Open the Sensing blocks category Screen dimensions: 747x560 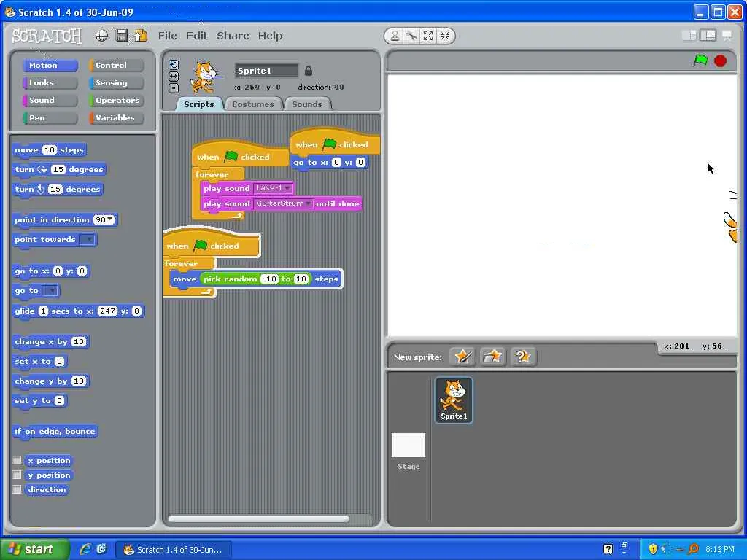click(116, 83)
